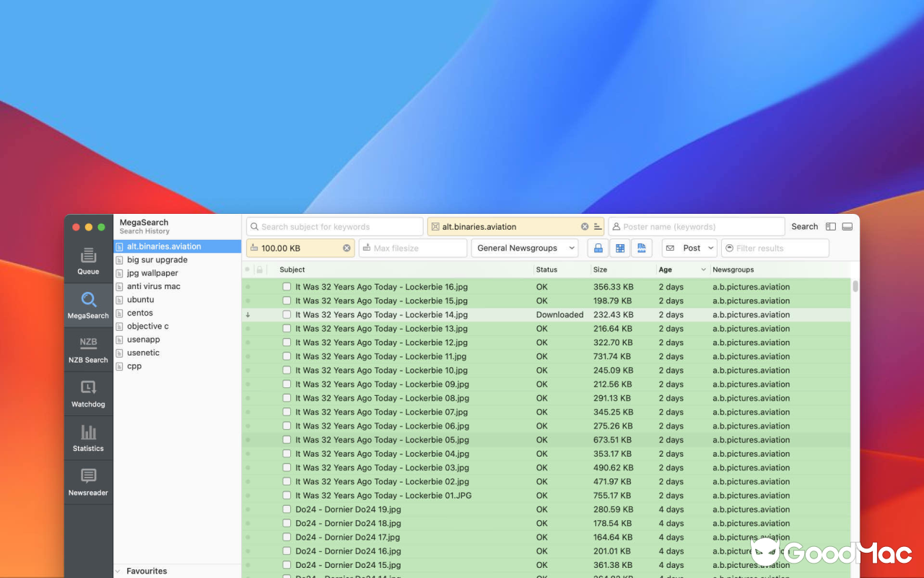924x578 pixels.
Task: Click the Filter results input field
Action: click(x=775, y=248)
